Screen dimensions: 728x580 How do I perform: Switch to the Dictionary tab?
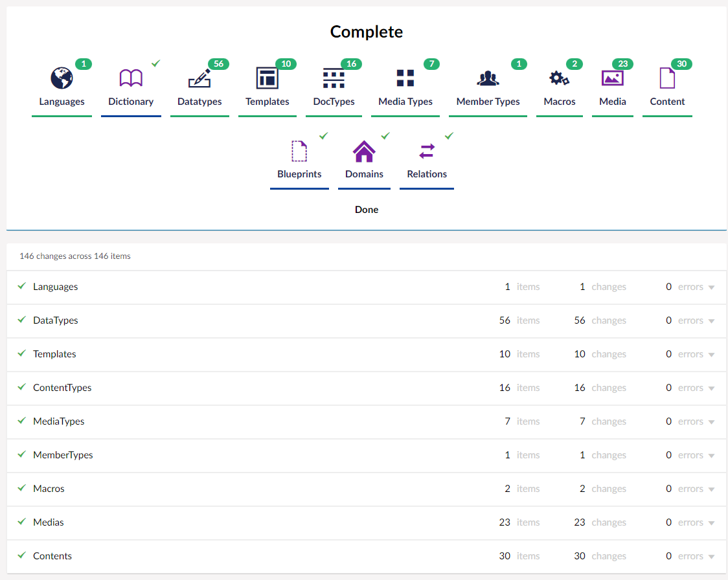(x=131, y=102)
